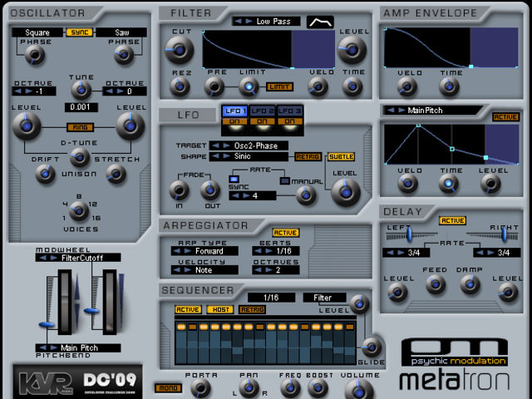Open the PITCHBEND Main Pitch selector

click(78, 347)
